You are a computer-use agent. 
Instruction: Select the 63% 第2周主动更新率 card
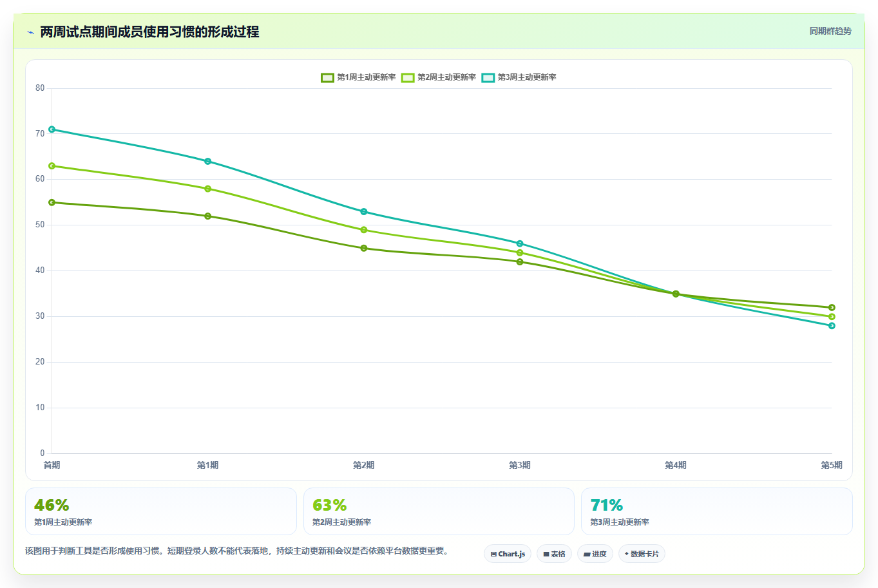[439, 511]
